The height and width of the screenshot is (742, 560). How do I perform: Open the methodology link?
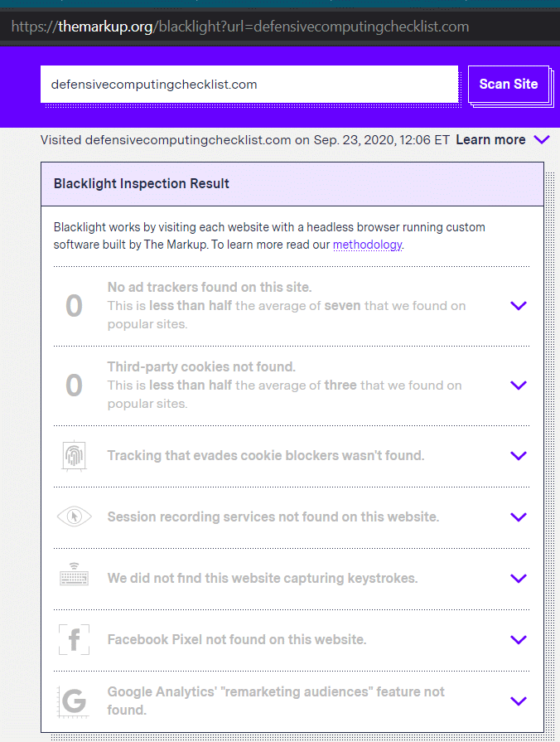[x=367, y=245]
